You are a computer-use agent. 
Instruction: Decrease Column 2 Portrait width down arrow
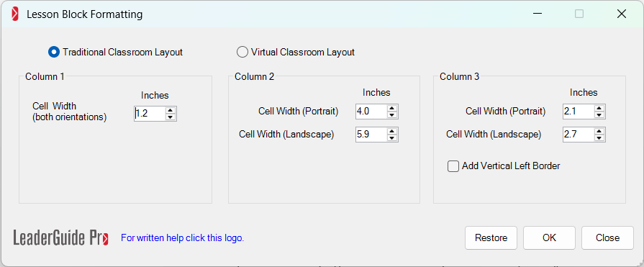click(x=392, y=115)
